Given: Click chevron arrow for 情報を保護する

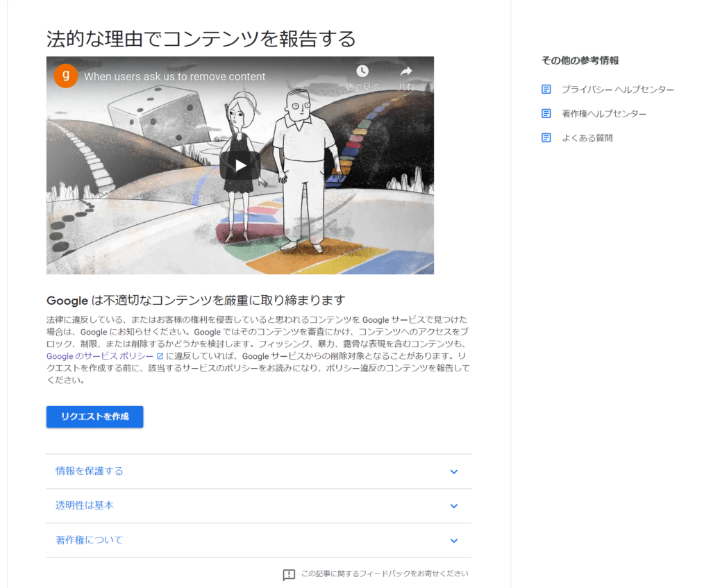Looking at the screenshot, I should point(454,471).
